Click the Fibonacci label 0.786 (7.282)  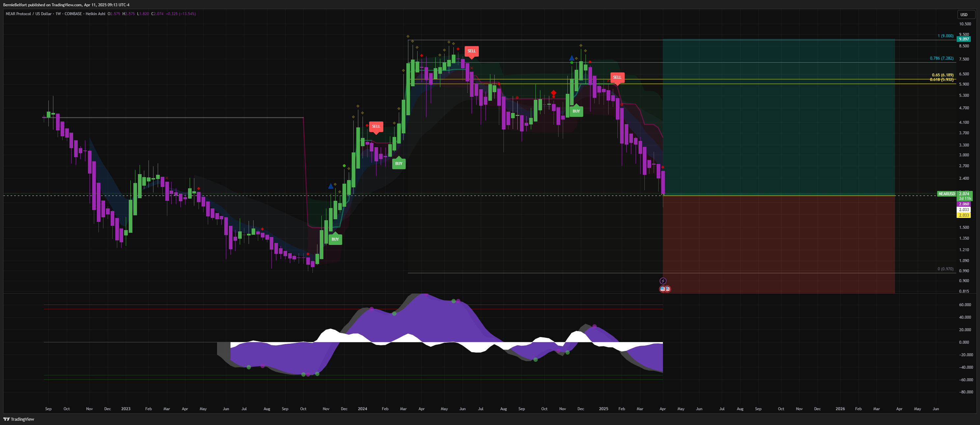click(x=941, y=58)
